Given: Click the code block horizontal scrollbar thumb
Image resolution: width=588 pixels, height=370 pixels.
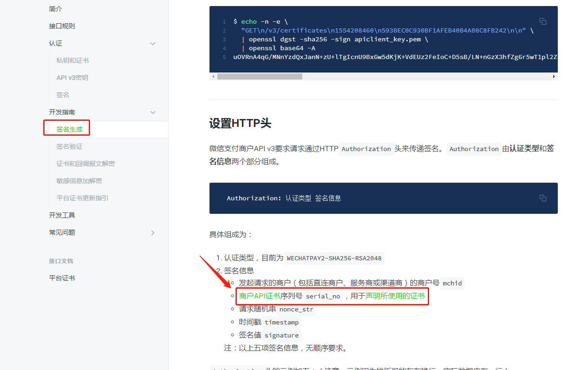Looking at the screenshot, I should (260, 76).
